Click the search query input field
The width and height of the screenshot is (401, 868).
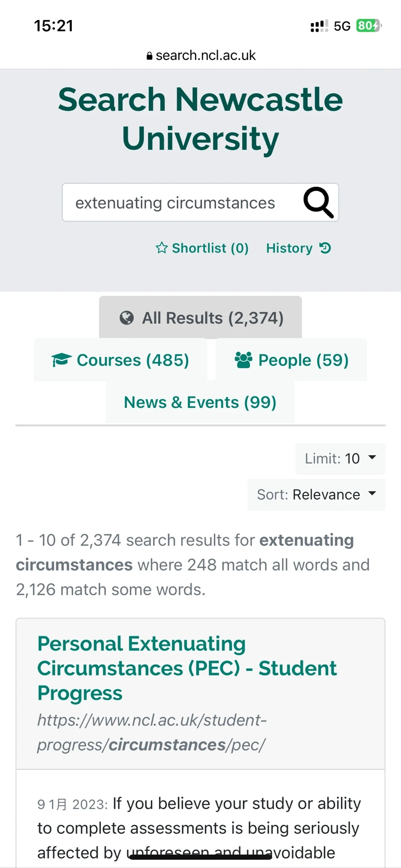(x=181, y=203)
